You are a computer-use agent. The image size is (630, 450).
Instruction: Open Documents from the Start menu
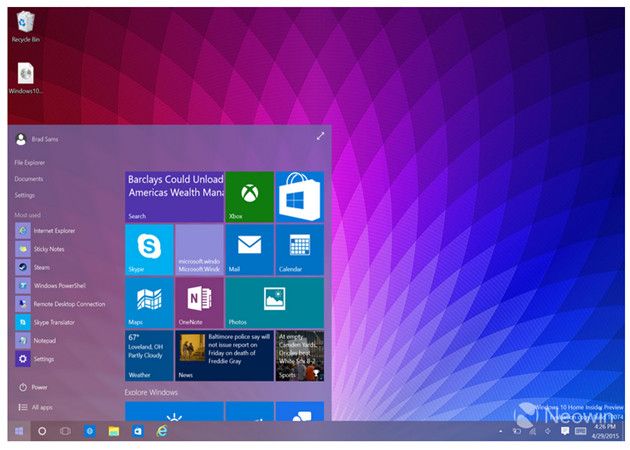tap(29, 179)
